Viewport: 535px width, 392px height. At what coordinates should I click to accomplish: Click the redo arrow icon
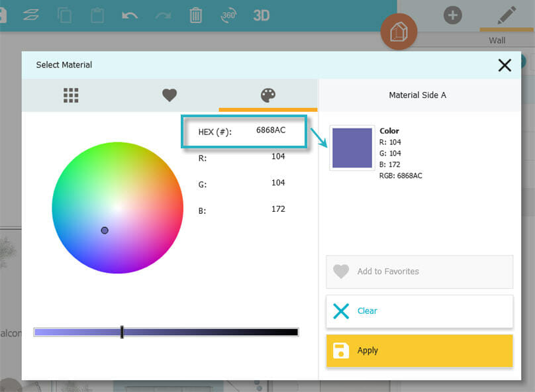click(x=163, y=15)
